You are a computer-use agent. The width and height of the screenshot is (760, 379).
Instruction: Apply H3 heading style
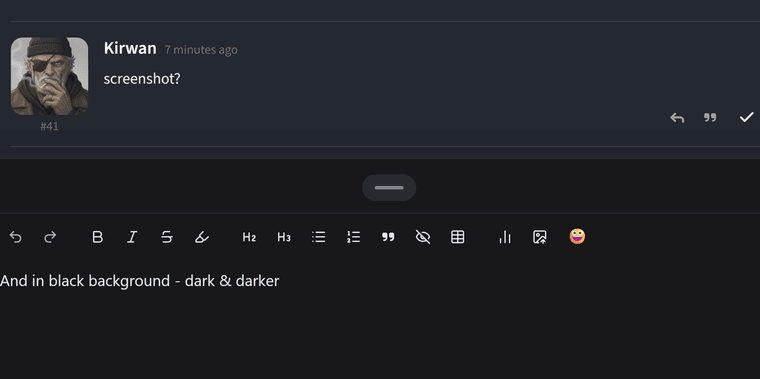[284, 237]
